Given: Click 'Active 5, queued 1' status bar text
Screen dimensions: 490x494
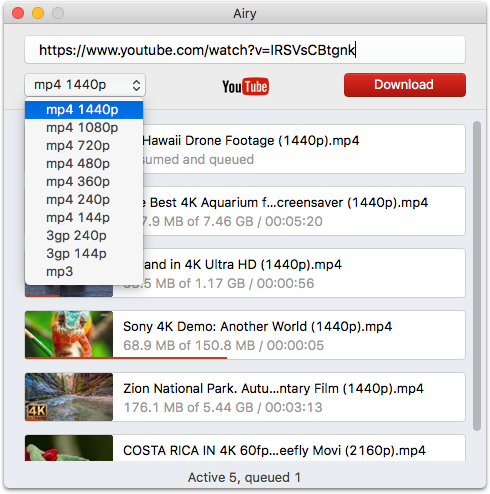Looking at the screenshot, I should pos(244,477).
